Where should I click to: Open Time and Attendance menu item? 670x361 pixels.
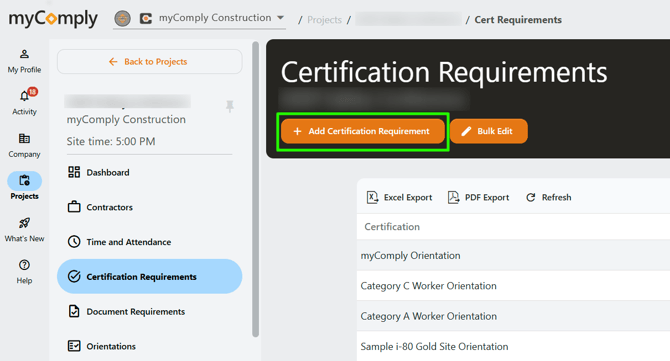tap(150, 242)
